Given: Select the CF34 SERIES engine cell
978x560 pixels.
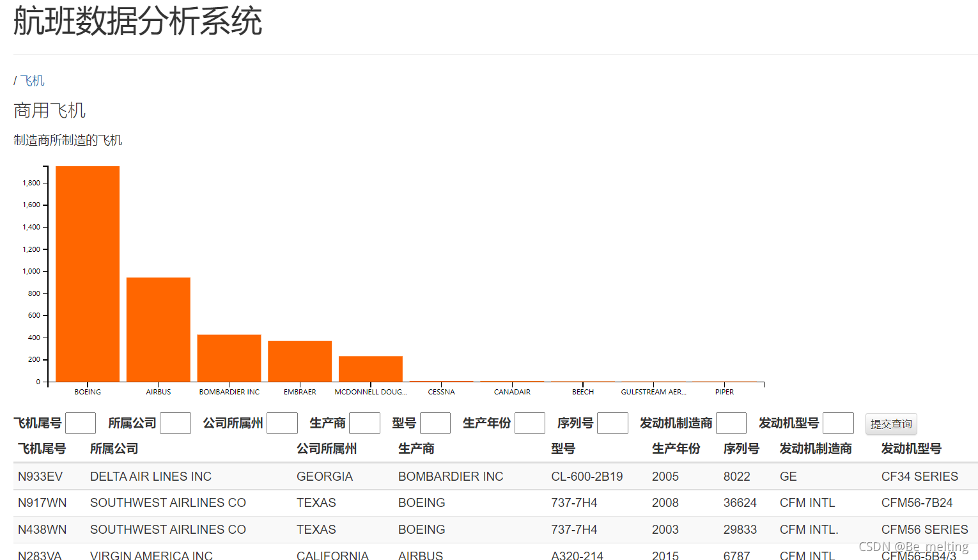Looking at the screenshot, I should 920,476.
